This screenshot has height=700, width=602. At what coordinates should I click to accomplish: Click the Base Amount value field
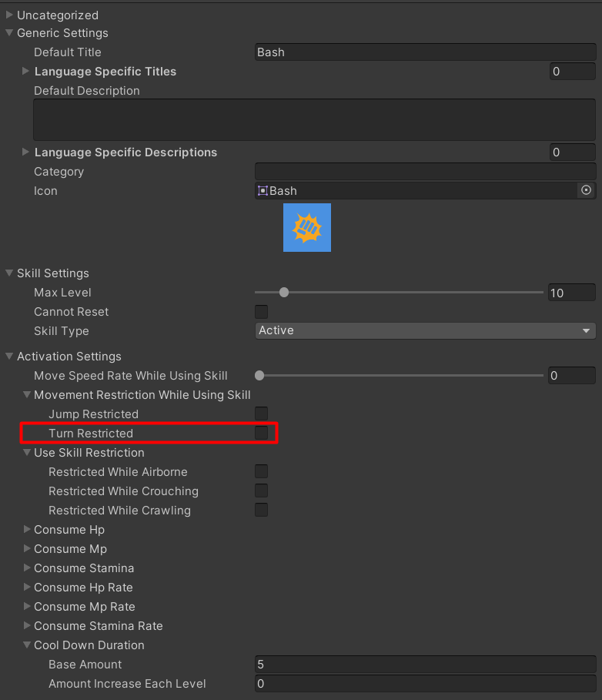(x=425, y=664)
